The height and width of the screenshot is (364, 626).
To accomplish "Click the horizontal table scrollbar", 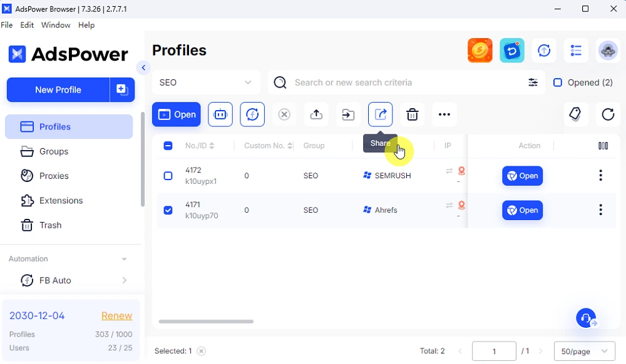I will coord(206,321).
